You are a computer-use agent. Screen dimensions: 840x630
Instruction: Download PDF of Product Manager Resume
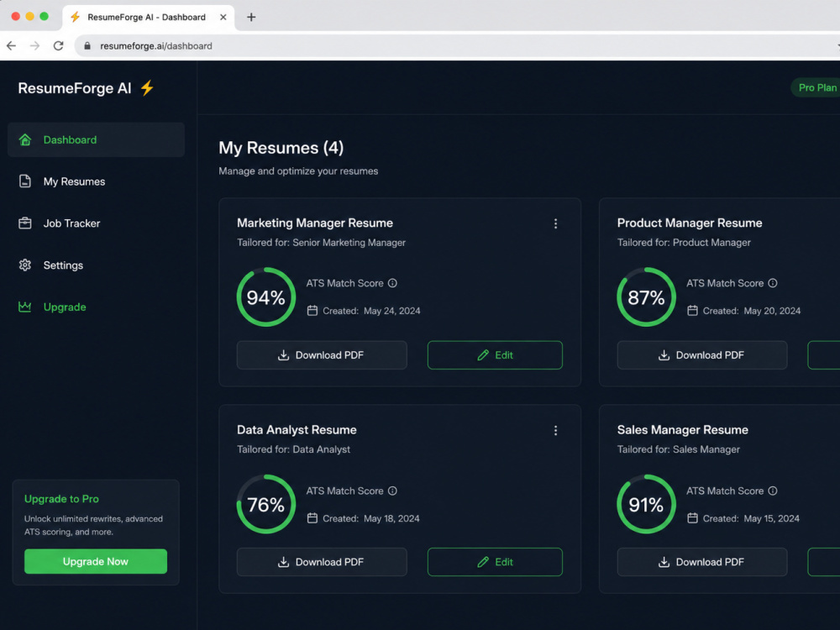coord(702,355)
